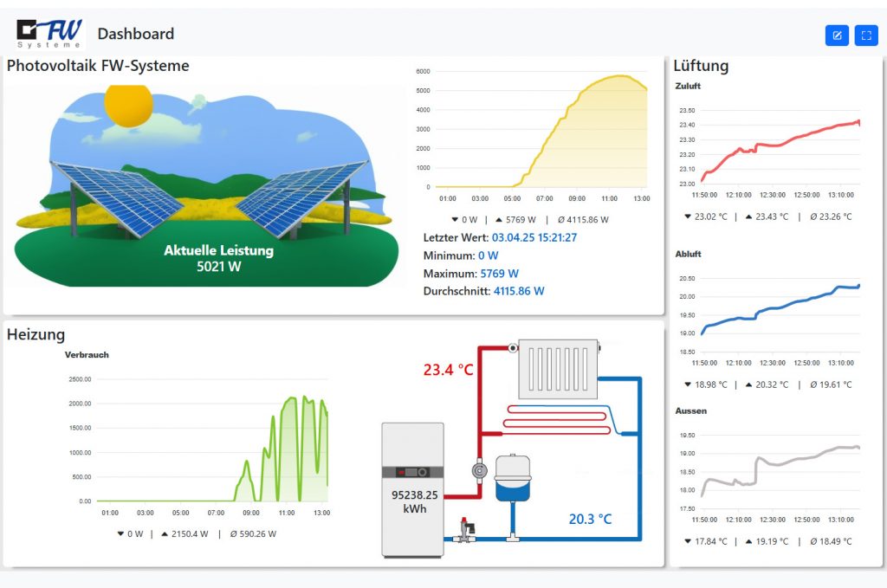The height and width of the screenshot is (588, 887).
Task: Click the Maximum 5769 W value
Action: click(500, 274)
